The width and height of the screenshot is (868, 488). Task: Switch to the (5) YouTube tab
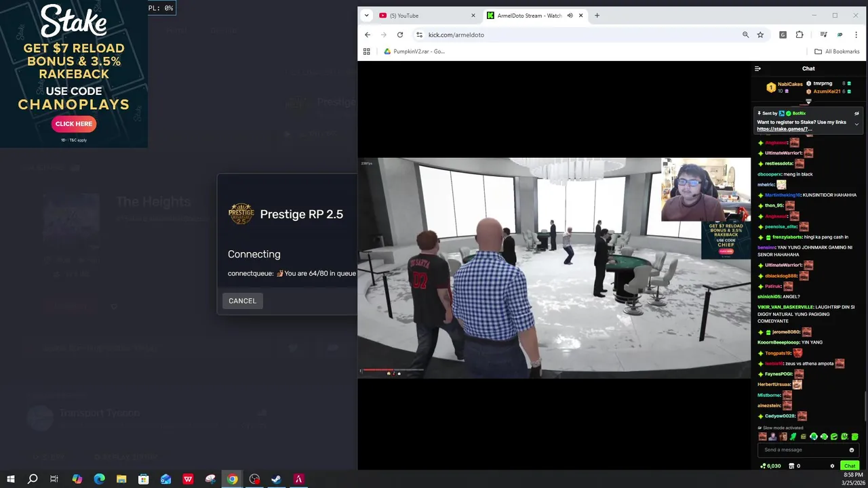pyautogui.click(x=427, y=16)
